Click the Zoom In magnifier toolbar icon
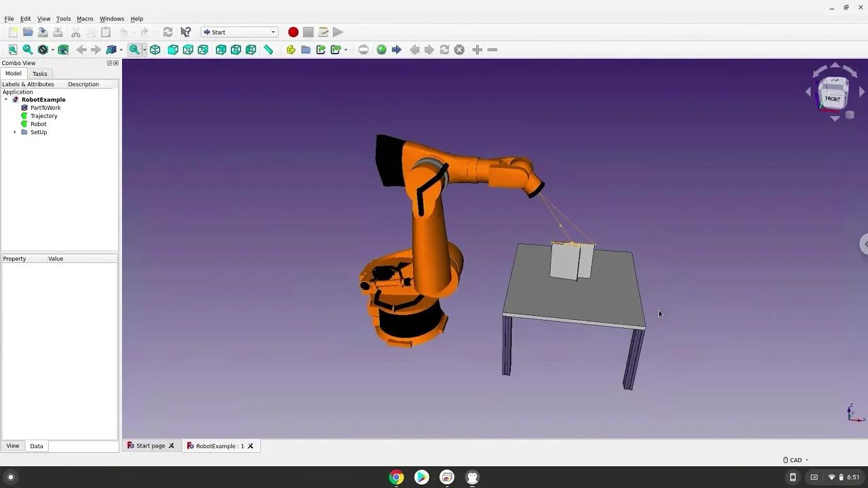This screenshot has width=868, height=488. (x=135, y=49)
